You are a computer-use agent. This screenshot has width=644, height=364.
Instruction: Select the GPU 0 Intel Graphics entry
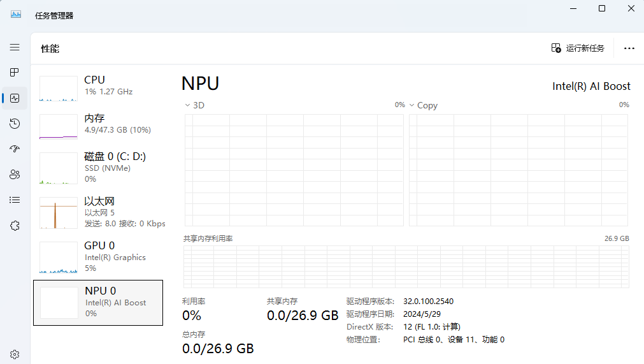[97, 257]
